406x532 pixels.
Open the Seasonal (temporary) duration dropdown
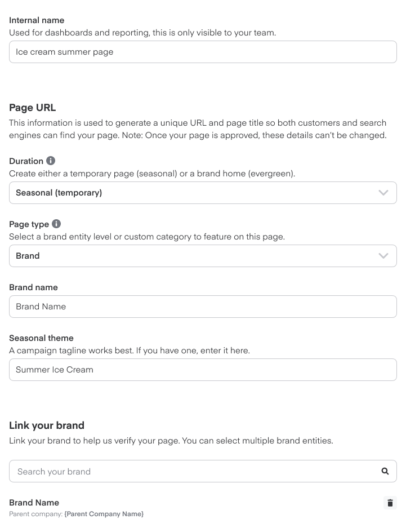(203, 193)
